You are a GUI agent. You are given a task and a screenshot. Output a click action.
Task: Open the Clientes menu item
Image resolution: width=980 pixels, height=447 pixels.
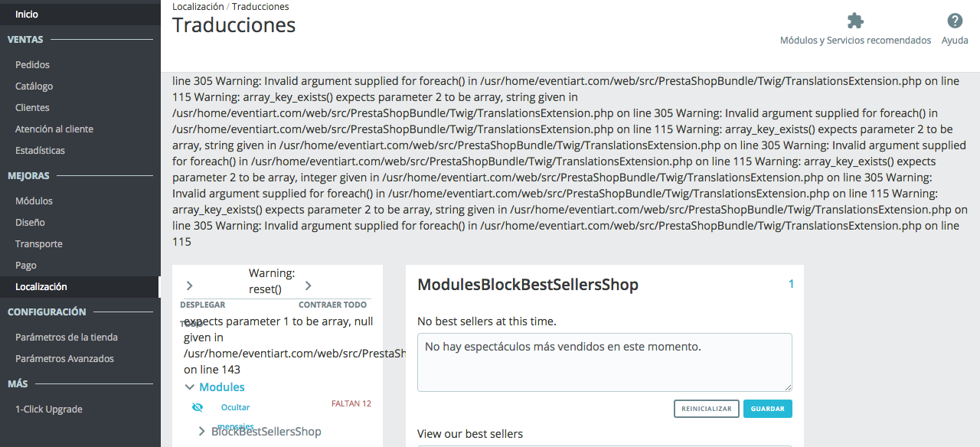[x=32, y=108]
